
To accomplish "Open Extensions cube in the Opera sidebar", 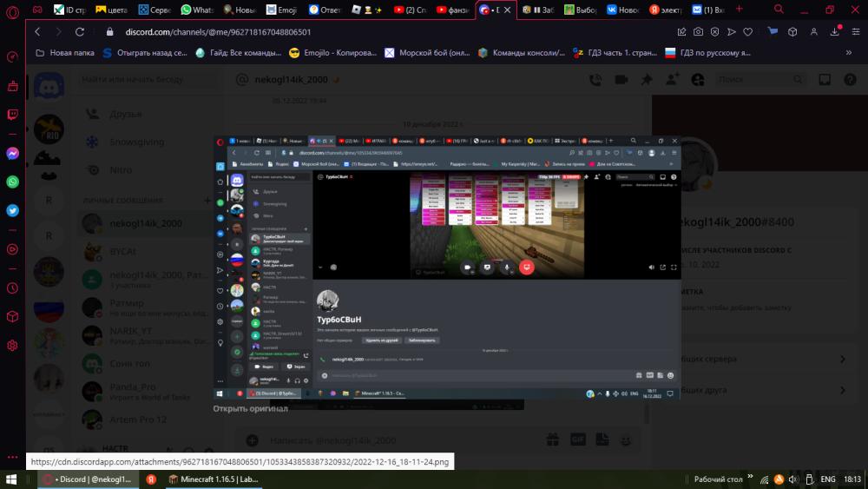I will 12,316.
